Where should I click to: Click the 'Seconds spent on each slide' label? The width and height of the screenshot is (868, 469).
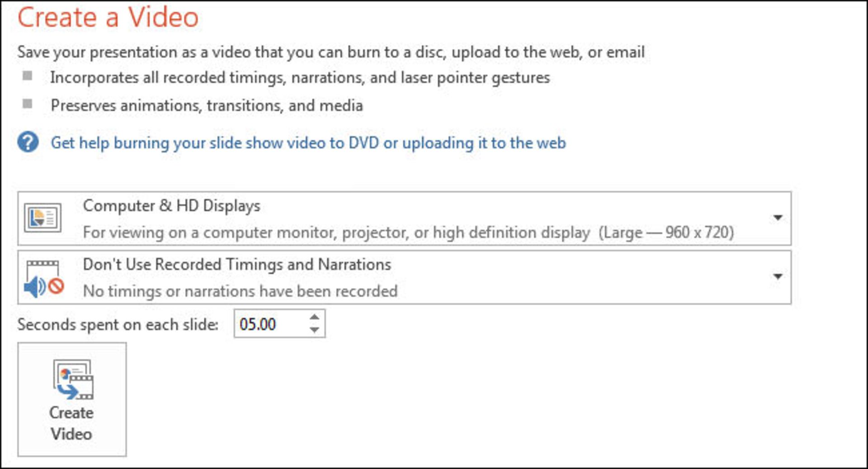point(118,325)
